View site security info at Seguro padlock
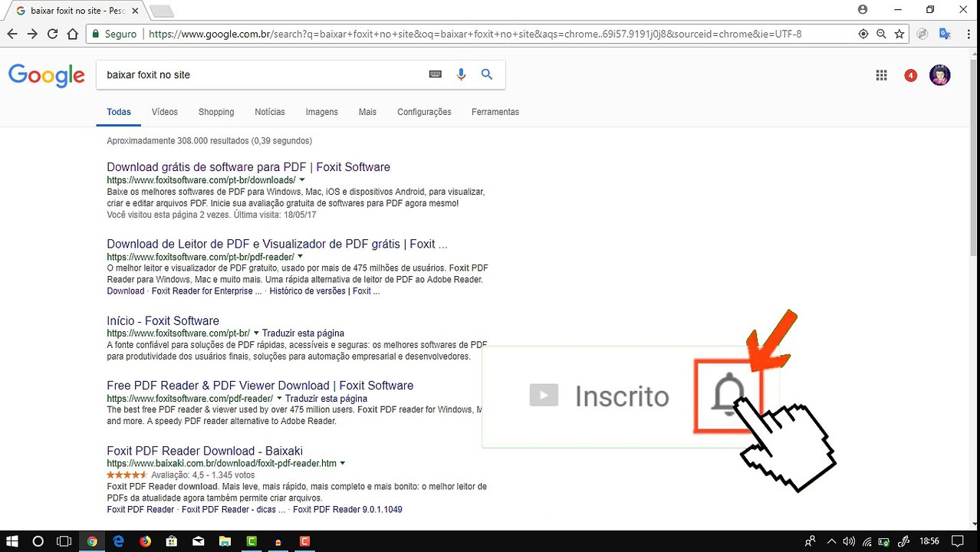 (x=114, y=34)
